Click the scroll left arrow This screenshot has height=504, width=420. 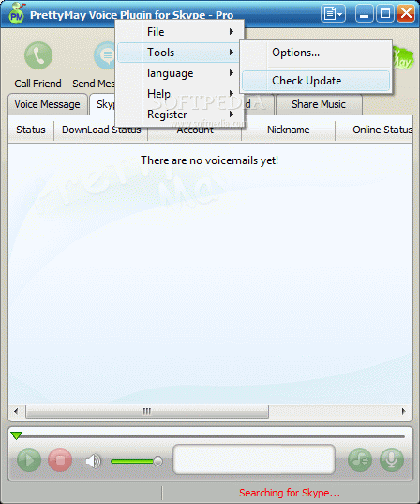tap(16, 411)
